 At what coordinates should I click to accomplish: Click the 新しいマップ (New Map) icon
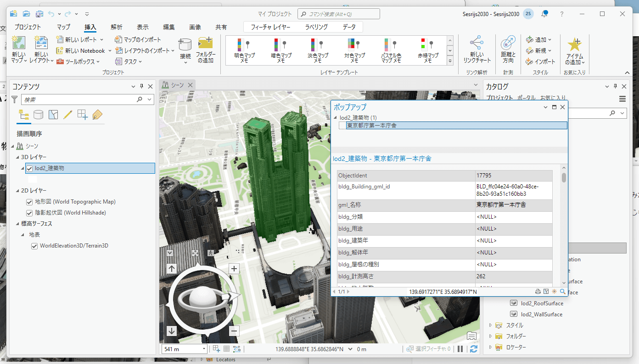pyautogui.click(x=19, y=44)
